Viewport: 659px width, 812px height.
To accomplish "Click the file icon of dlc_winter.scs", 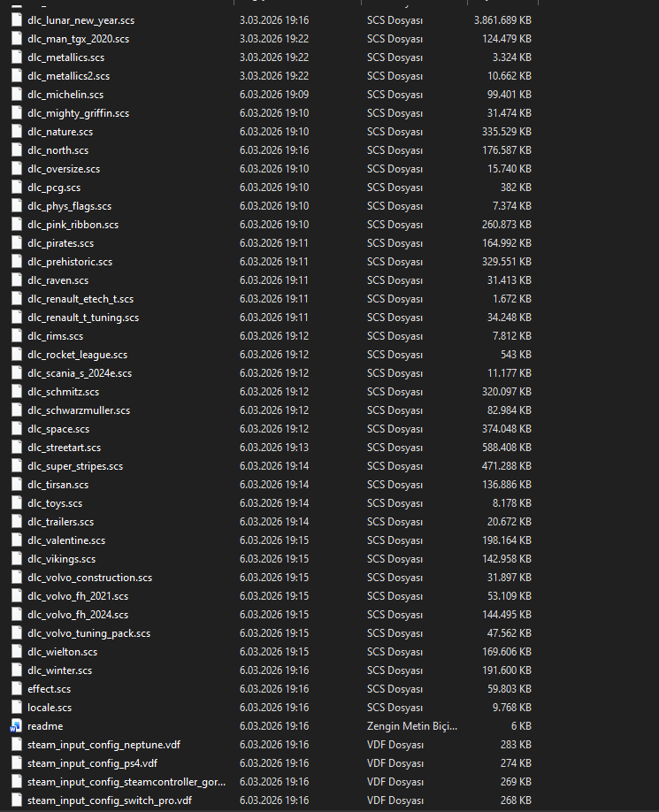I will coord(17,670).
